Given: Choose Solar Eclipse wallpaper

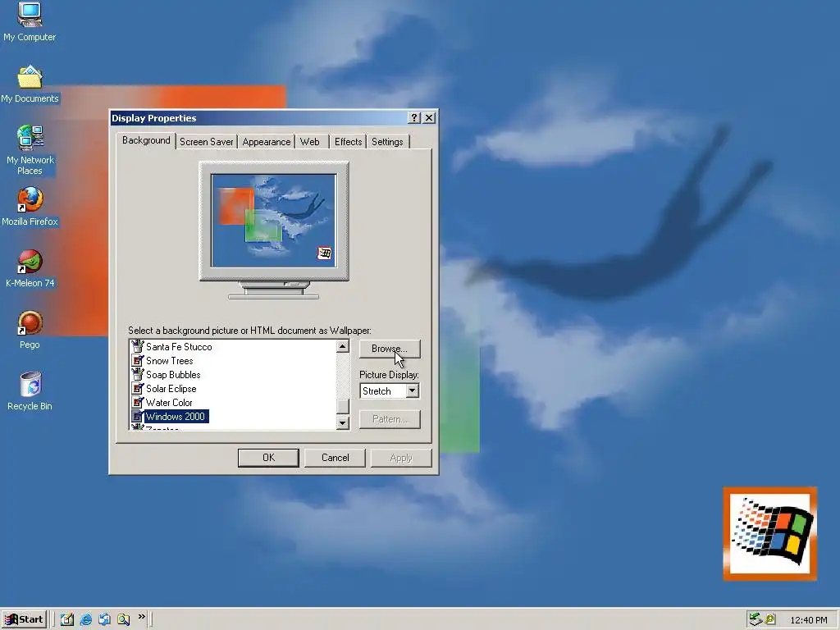Looking at the screenshot, I should click(171, 388).
